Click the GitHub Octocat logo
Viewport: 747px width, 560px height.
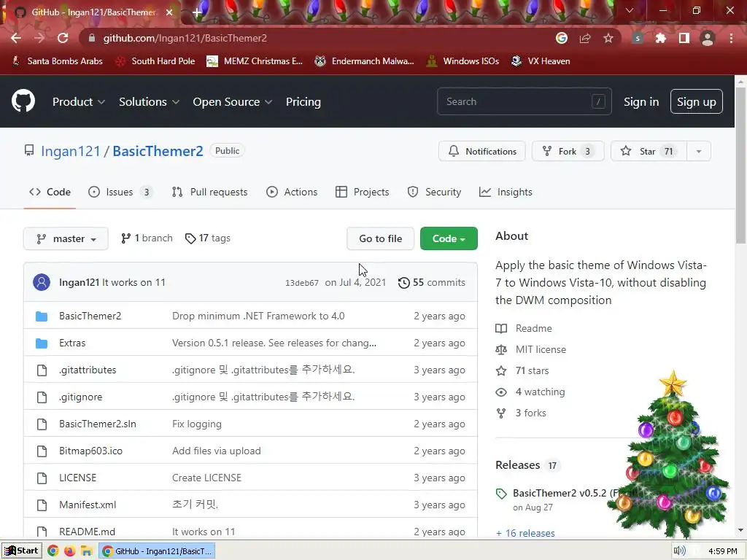tap(23, 101)
